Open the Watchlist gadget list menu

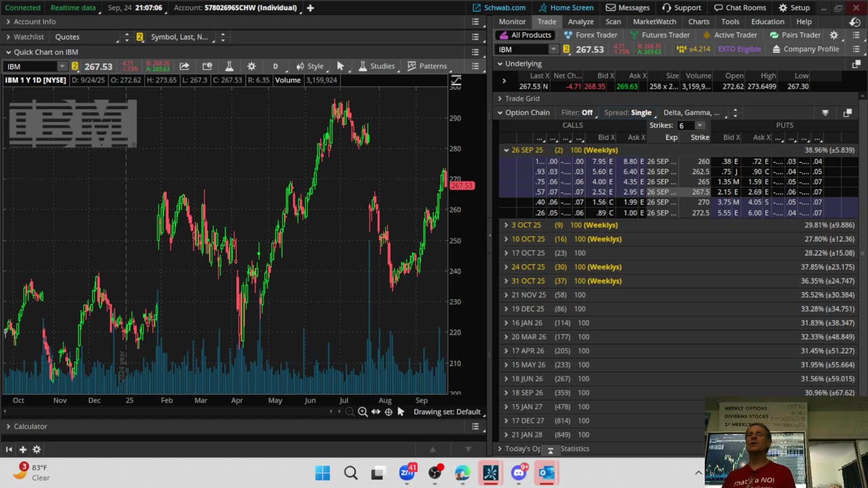tap(475, 37)
